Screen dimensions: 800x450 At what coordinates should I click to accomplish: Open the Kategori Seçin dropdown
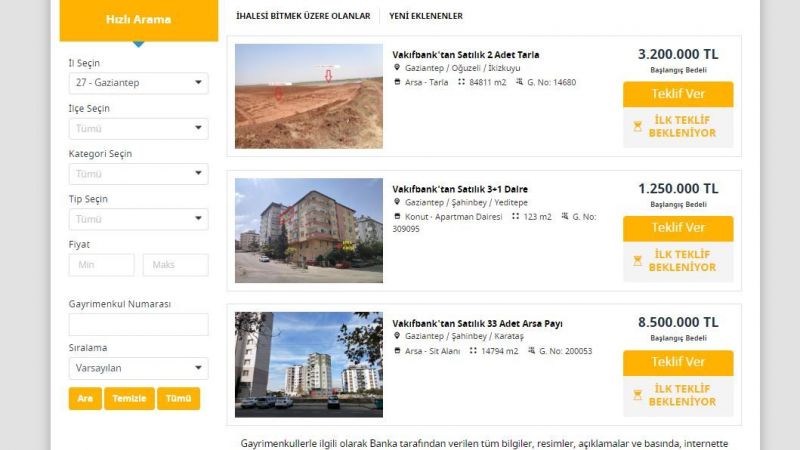pos(138,174)
